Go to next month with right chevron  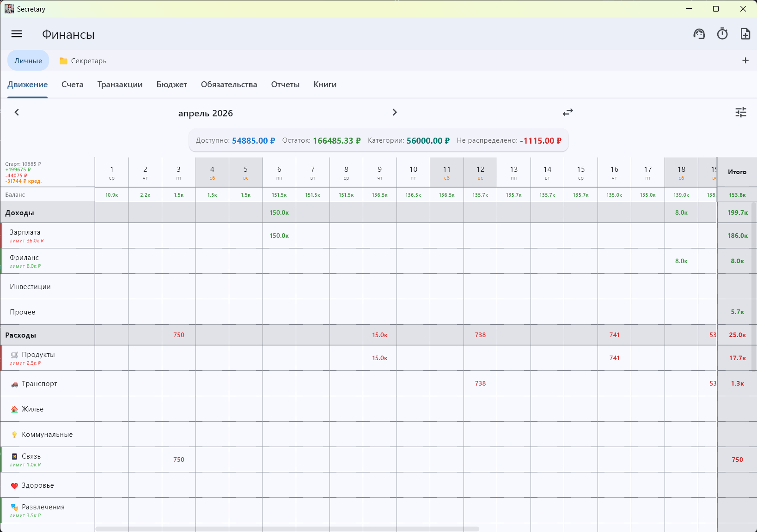[395, 112]
